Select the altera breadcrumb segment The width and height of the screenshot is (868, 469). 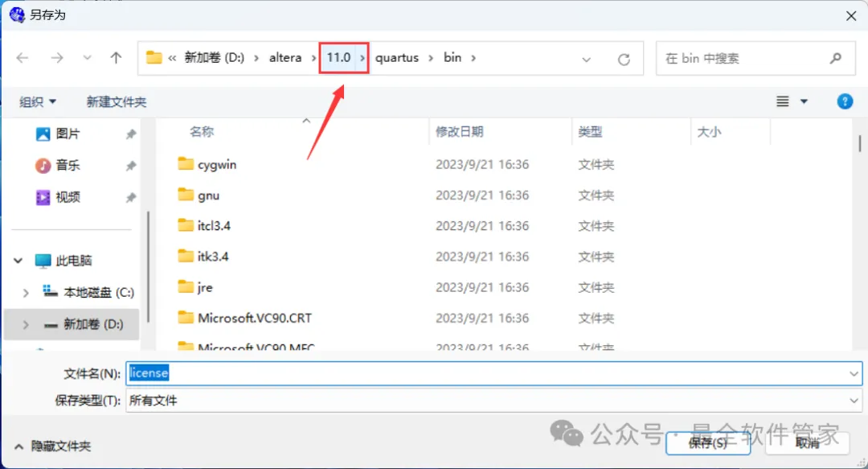pyautogui.click(x=285, y=58)
